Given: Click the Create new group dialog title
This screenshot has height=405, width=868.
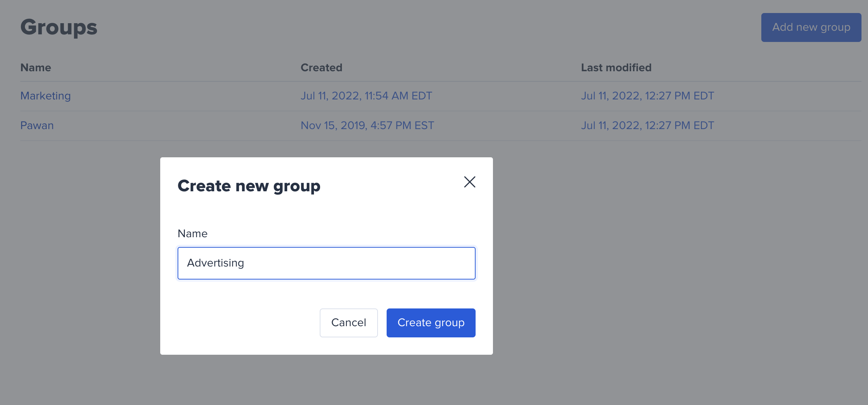Looking at the screenshot, I should (249, 186).
